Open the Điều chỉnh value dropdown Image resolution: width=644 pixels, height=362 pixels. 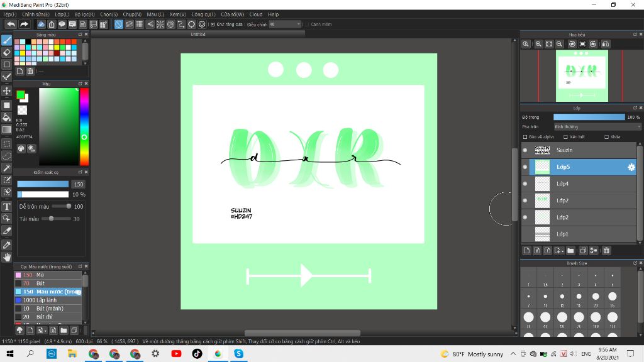(x=285, y=25)
